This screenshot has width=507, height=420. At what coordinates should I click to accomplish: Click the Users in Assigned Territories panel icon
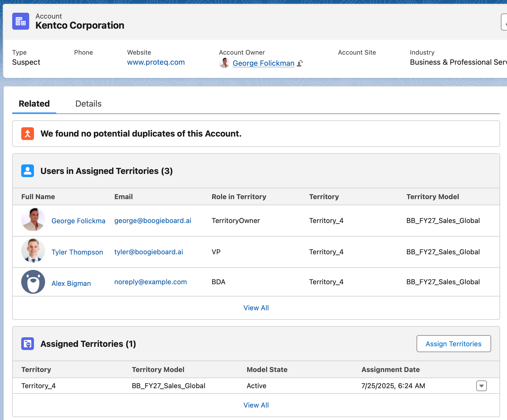coord(28,171)
